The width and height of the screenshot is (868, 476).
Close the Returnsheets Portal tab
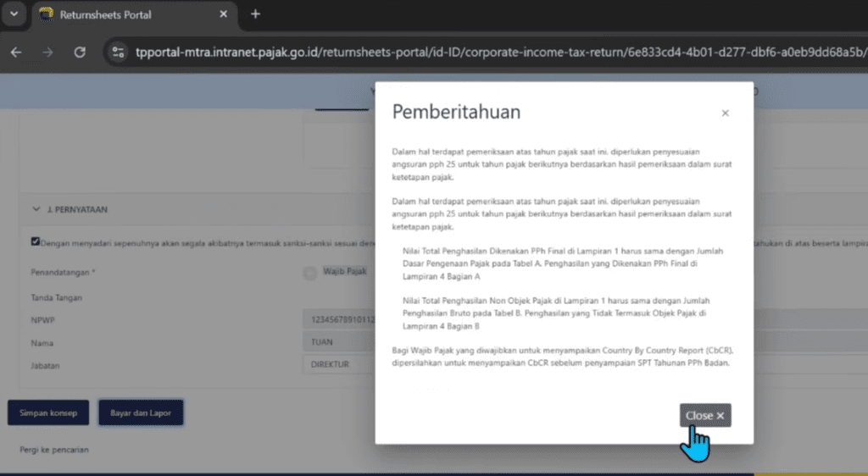click(223, 15)
